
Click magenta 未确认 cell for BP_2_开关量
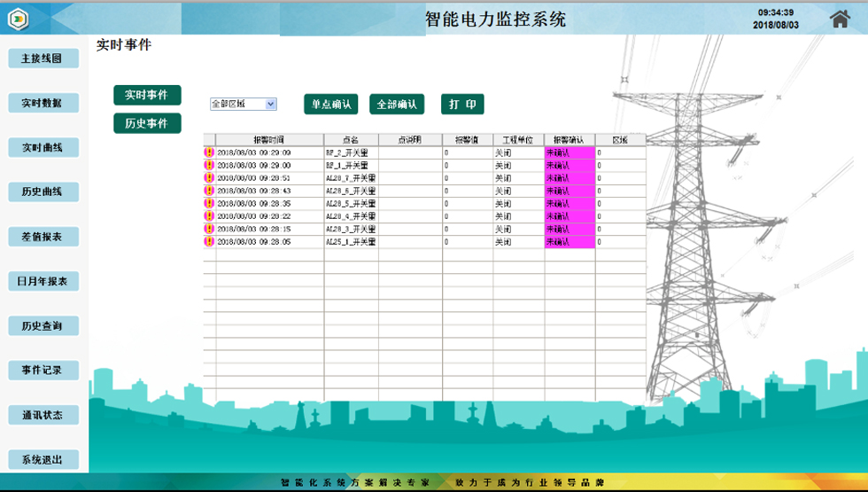click(569, 152)
